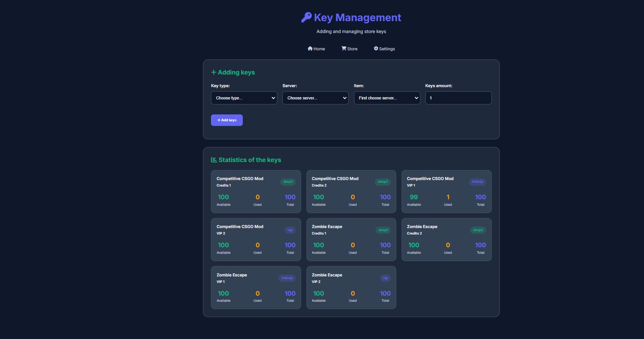Click shop2 badge on Zombie Escape Credits 2
644x339 pixels.
(x=478, y=230)
